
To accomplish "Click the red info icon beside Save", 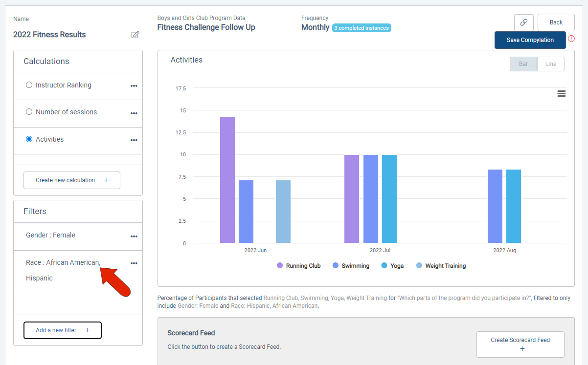I will click(x=571, y=39).
